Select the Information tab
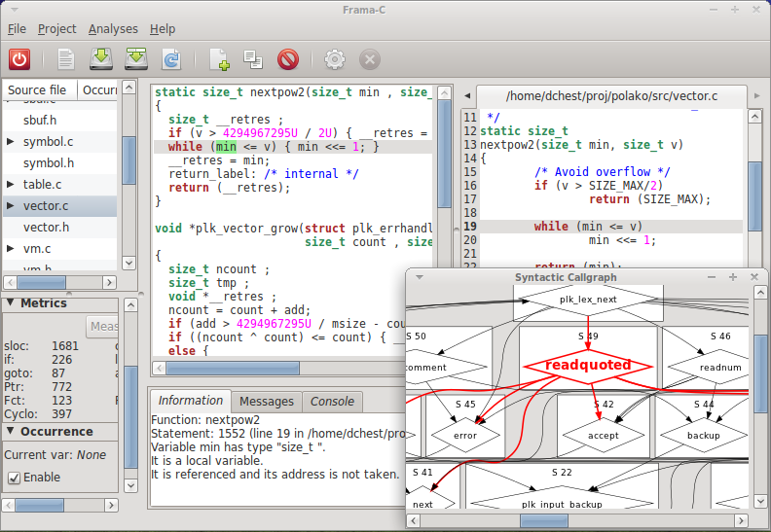771x532 pixels. pyautogui.click(x=190, y=401)
